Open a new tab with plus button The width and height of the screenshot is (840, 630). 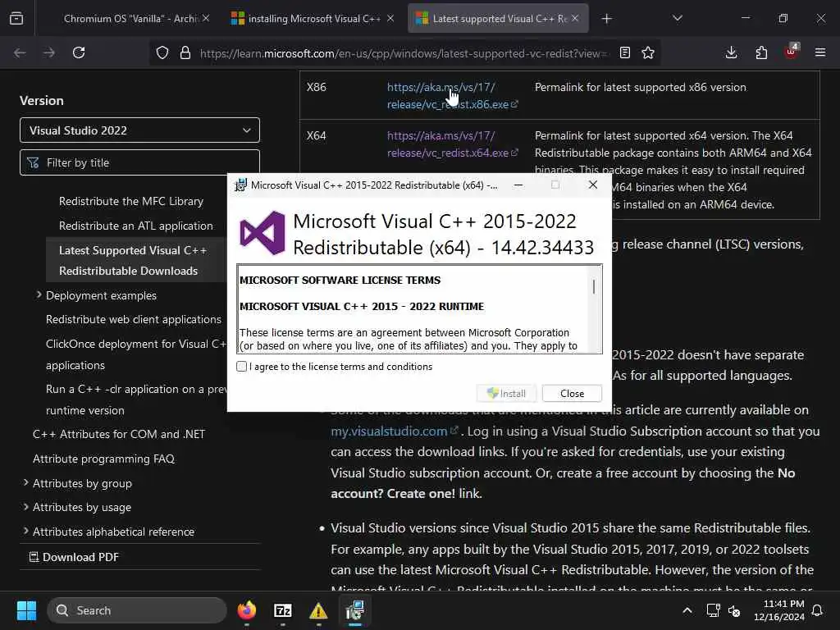click(606, 19)
